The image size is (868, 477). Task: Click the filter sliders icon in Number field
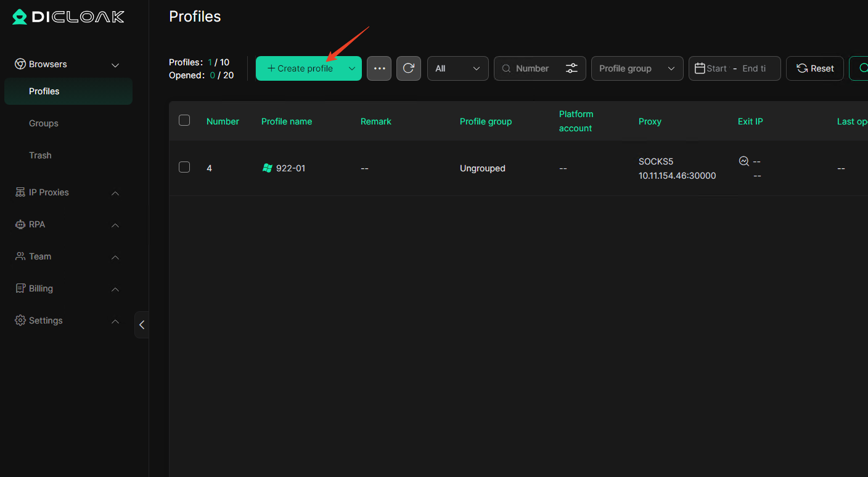tap(571, 68)
